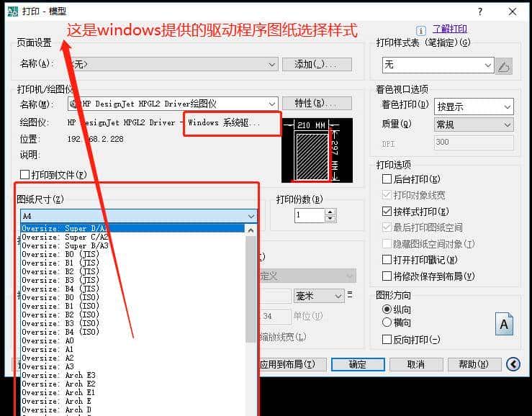Select Oversize: Super C/A2 entry
Screen dimensions: 532x416
pos(132,237)
